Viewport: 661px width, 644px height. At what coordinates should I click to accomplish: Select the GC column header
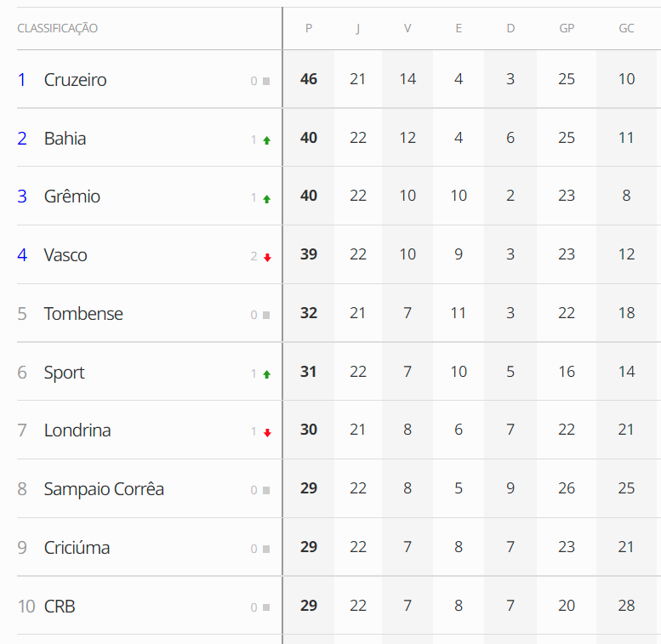(626, 29)
